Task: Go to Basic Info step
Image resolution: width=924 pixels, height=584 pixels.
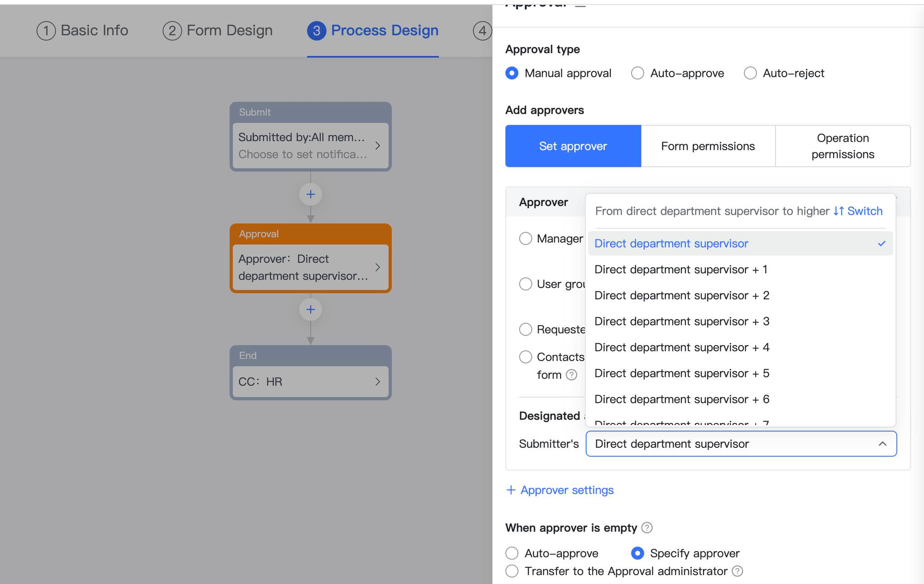Action: tap(83, 31)
